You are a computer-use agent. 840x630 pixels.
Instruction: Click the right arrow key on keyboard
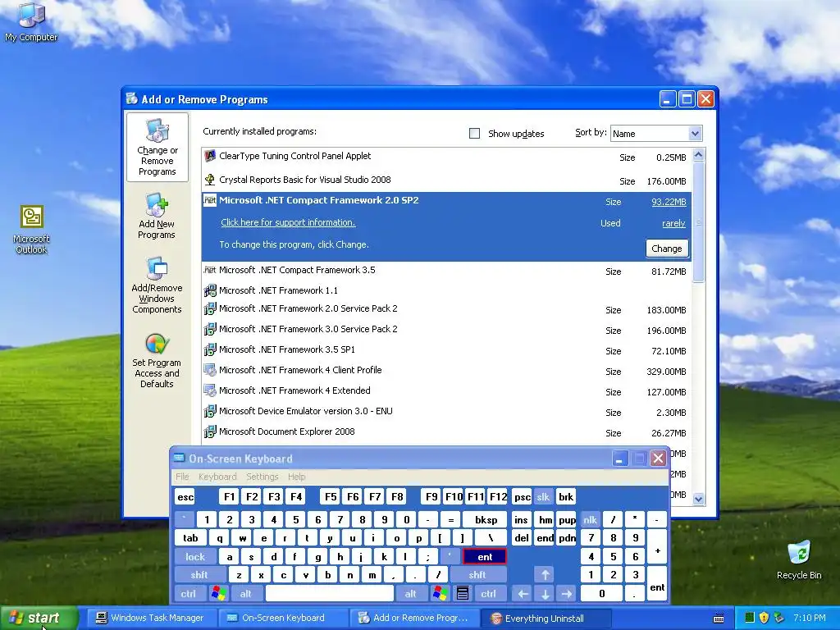[567, 594]
